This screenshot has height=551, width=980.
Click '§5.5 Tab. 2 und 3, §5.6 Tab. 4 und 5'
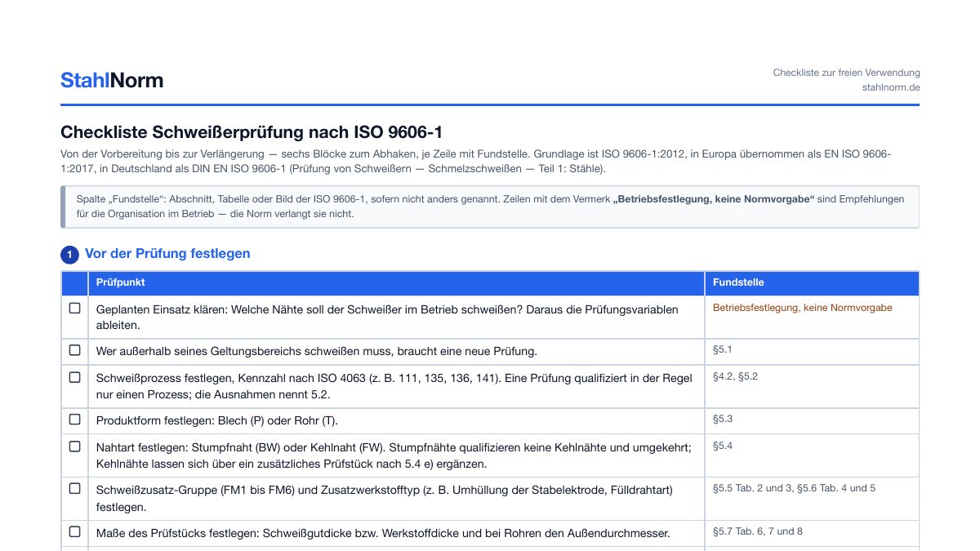click(x=794, y=488)
